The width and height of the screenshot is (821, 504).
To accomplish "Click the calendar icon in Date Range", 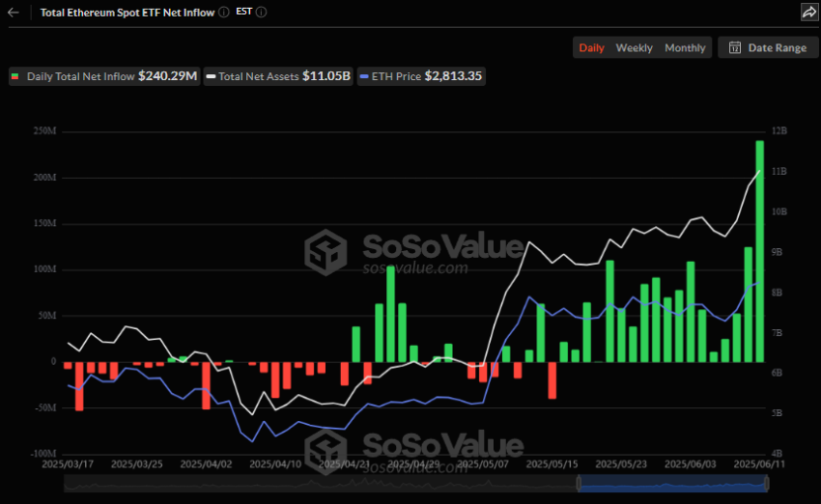I will click(x=735, y=47).
